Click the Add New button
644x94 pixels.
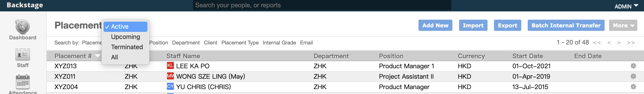point(435,25)
